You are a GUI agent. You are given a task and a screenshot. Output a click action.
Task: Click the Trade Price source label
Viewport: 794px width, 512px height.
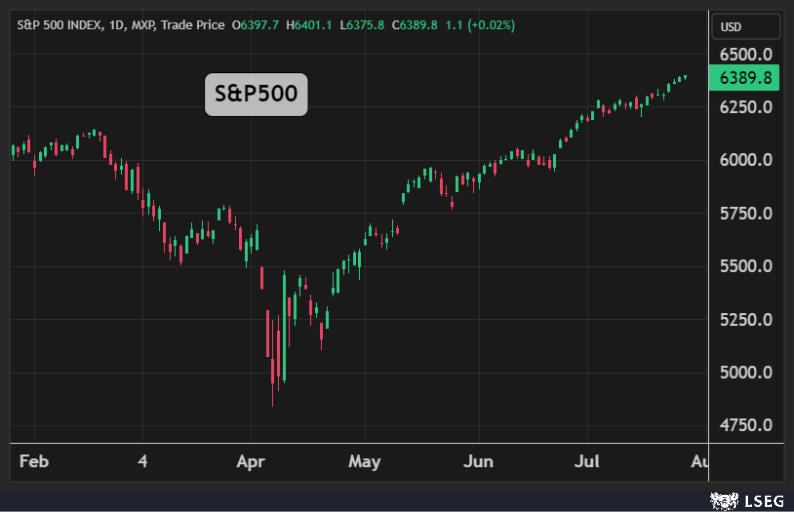[195, 22]
